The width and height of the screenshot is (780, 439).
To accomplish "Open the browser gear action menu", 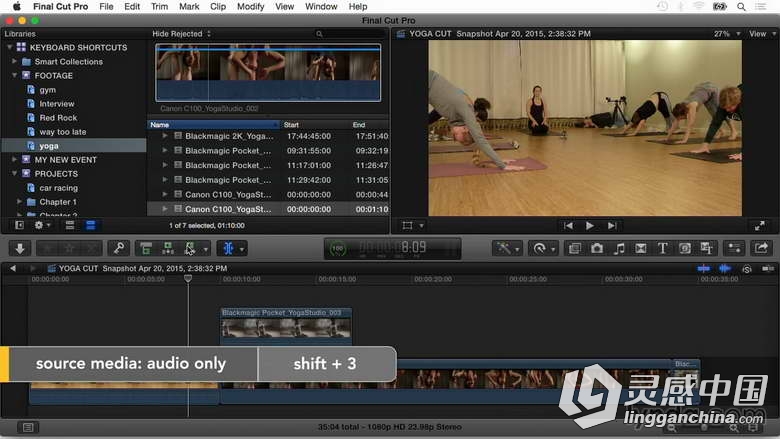I will pos(42,225).
